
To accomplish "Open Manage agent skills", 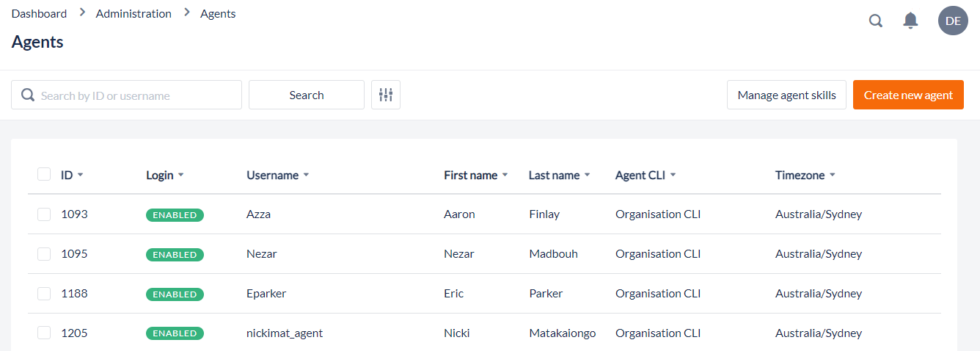I will pyautogui.click(x=786, y=95).
